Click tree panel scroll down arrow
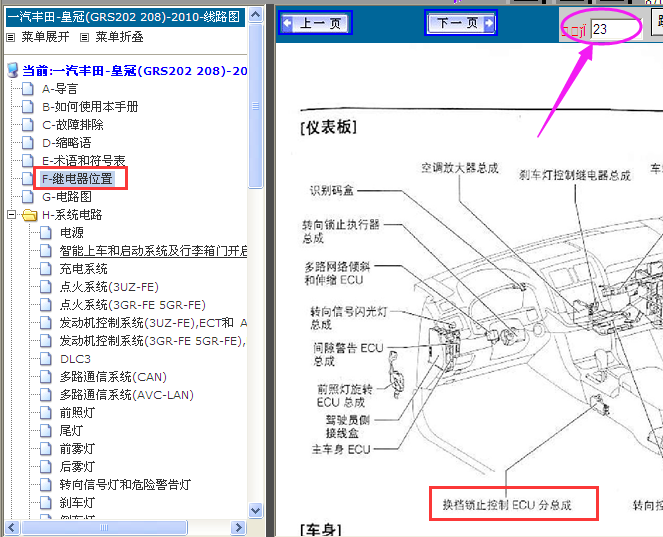Screen dimensions: 663x537 255,510
